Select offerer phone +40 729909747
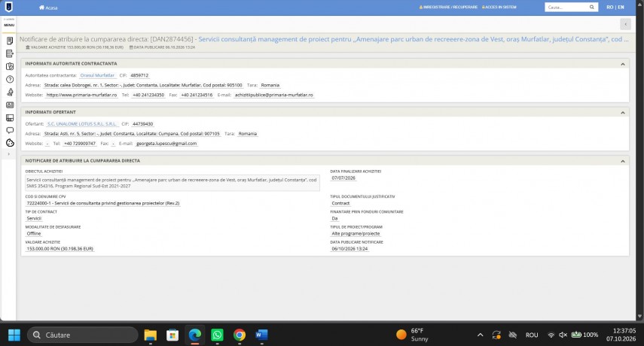 coord(80,144)
